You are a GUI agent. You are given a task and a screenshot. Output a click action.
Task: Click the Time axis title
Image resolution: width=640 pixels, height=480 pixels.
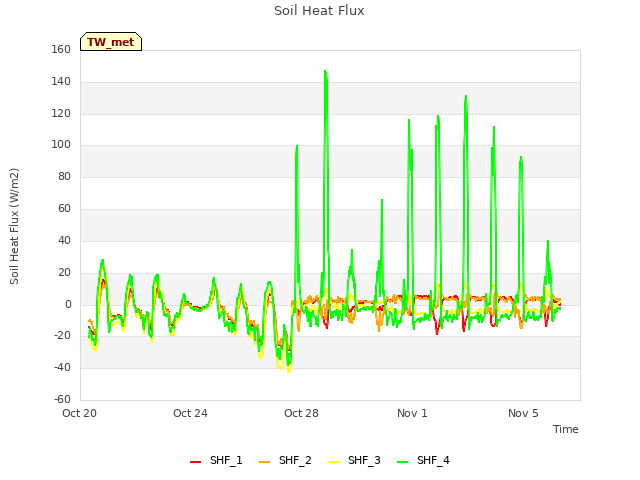(566, 429)
